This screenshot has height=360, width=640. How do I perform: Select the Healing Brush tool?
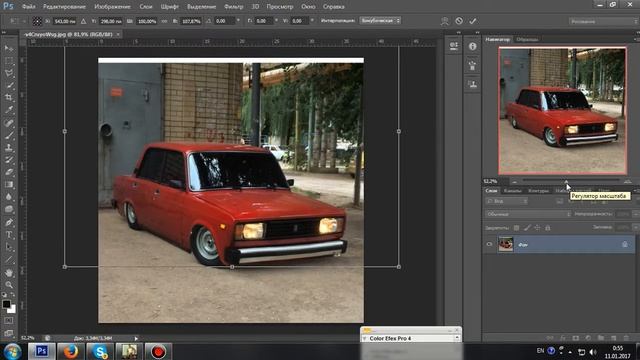[9, 122]
